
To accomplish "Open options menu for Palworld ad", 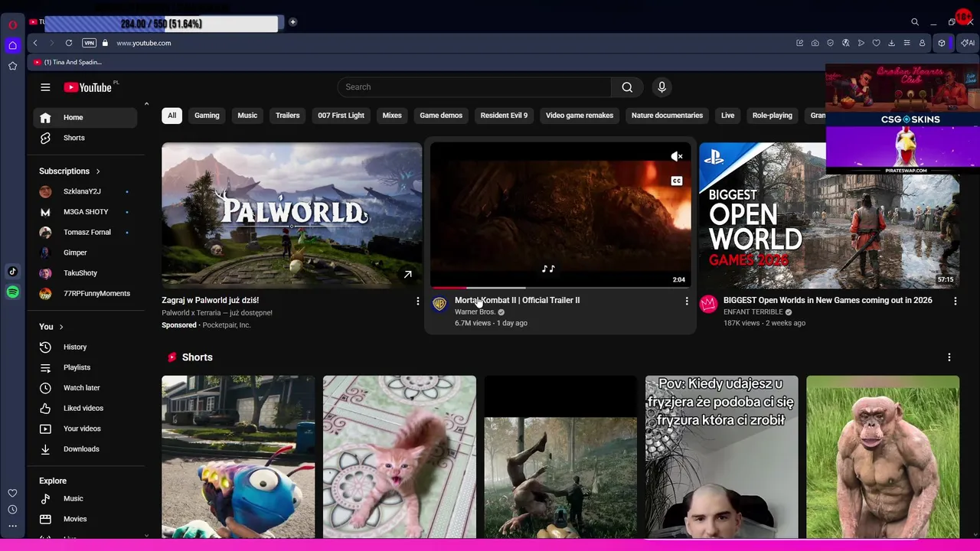I will coord(418,302).
